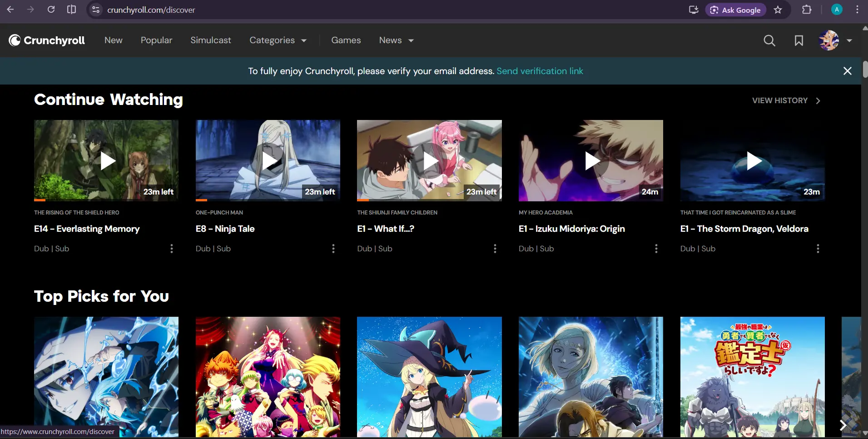Click progress bar under Shiunji Family thumbnail
The height and width of the screenshot is (439, 868).
point(429,200)
